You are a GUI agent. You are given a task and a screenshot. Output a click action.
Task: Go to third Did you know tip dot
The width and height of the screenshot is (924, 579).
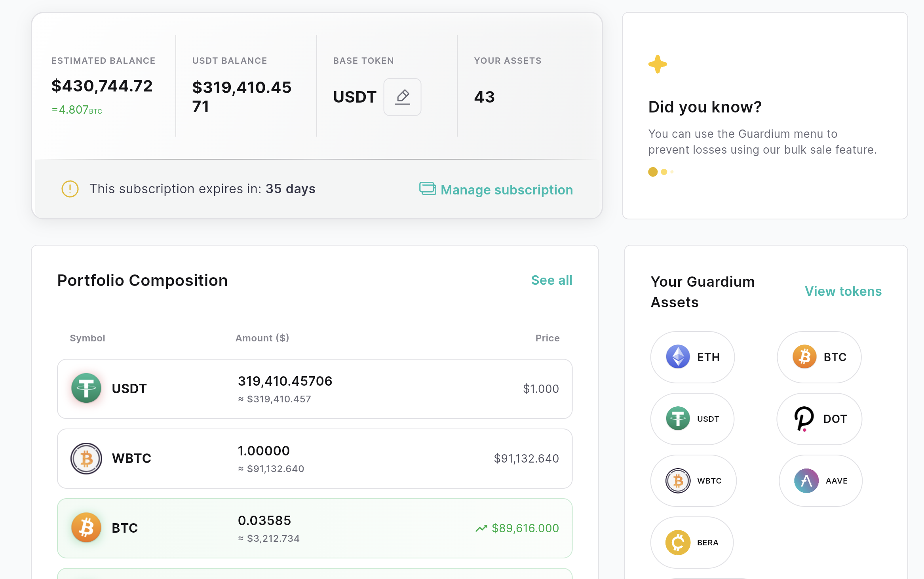(672, 172)
